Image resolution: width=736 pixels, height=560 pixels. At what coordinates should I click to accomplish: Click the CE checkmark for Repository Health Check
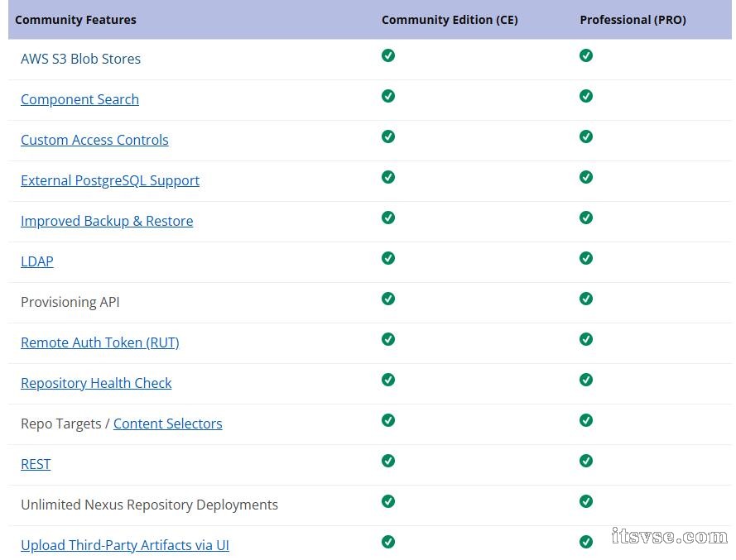click(388, 380)
